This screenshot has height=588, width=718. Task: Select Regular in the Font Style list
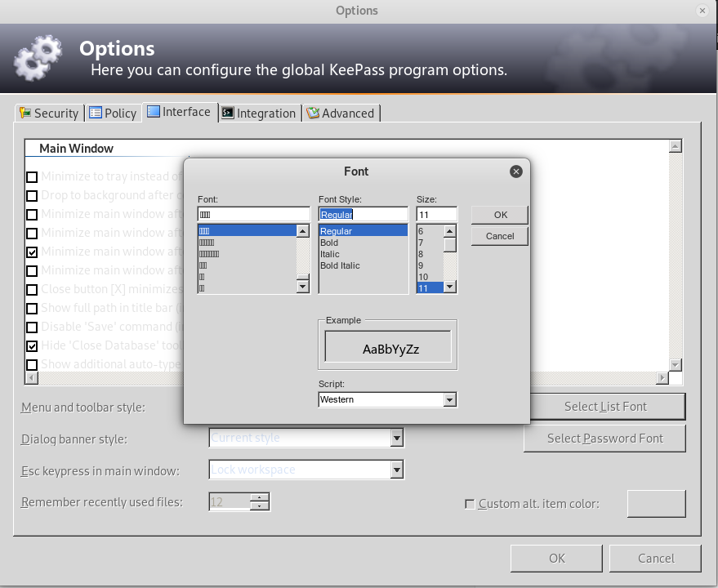pos(363,231)
